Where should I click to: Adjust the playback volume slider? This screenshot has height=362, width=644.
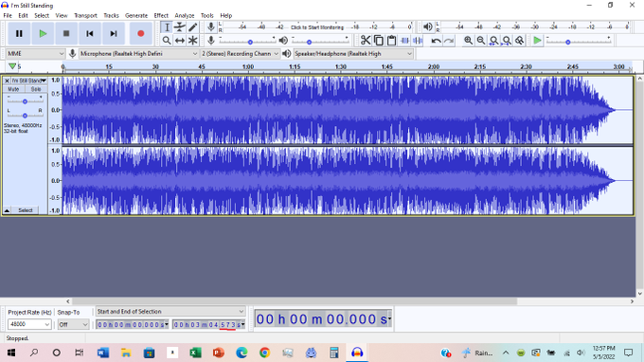click(320, 41)
